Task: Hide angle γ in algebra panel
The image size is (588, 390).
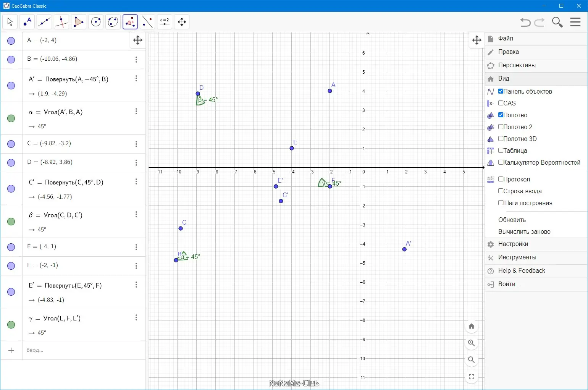Action: tap(11, 325)
